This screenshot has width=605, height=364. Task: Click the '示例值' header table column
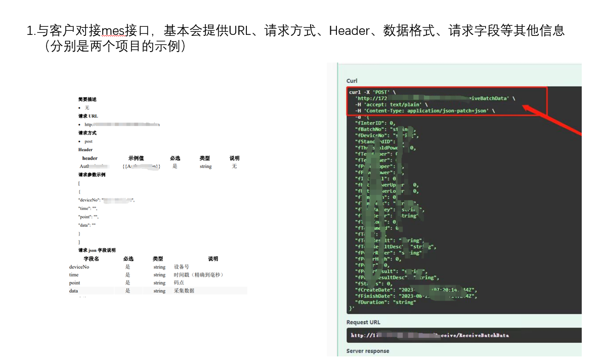coord(136,158)
